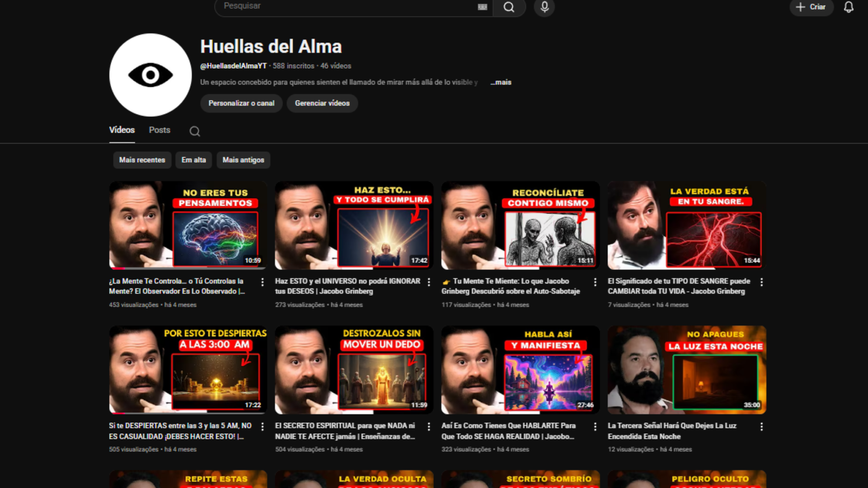
Task: Start voice search with the microphone icon
Action: coord(545,7)
